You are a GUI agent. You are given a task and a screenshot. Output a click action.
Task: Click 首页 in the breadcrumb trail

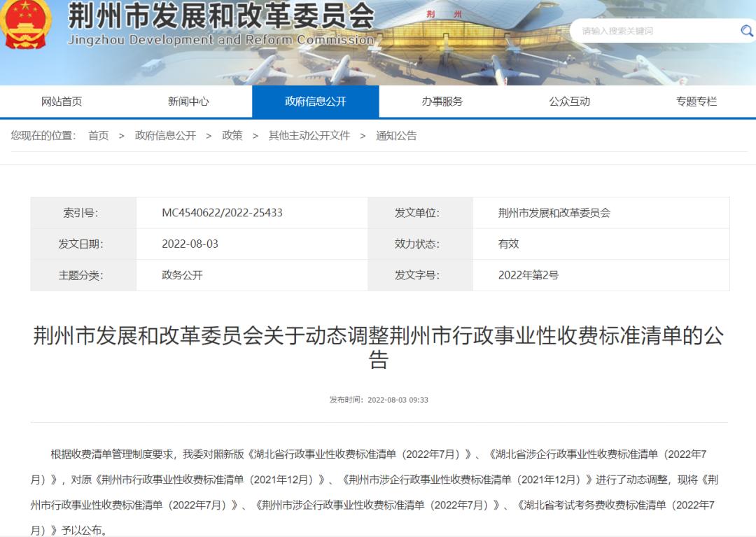point(98,136)
